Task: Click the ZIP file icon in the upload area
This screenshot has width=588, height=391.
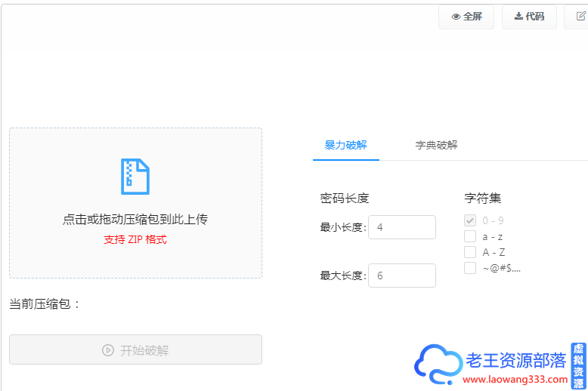Action: [135, 177]
